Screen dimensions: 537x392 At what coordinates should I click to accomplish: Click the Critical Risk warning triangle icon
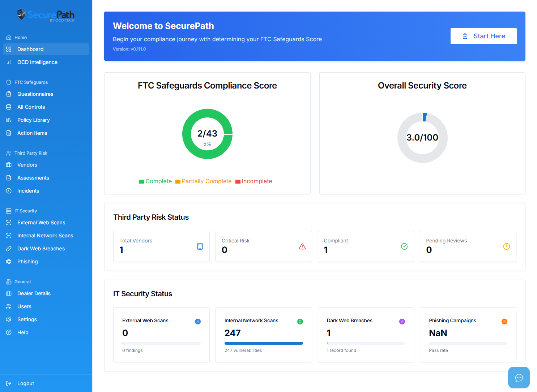302,246
